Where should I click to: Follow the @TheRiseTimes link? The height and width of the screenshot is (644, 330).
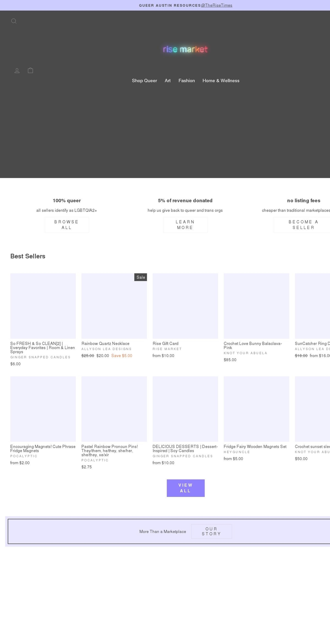click(217, 5)
